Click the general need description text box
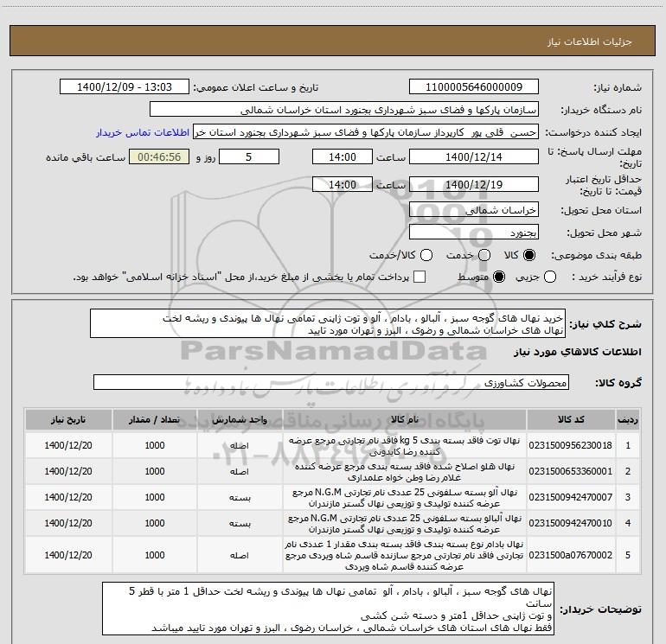The height and width of the screenshot is (644, 666). pyautogui.click(x=328, y=324)
